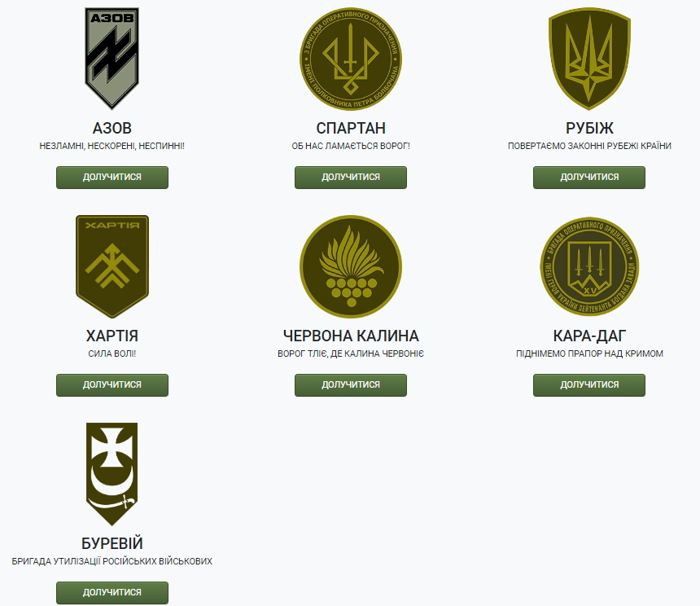Click the Хартія slogan "Сила волі!"
700x606 pixels.
(x=112, y=353)
